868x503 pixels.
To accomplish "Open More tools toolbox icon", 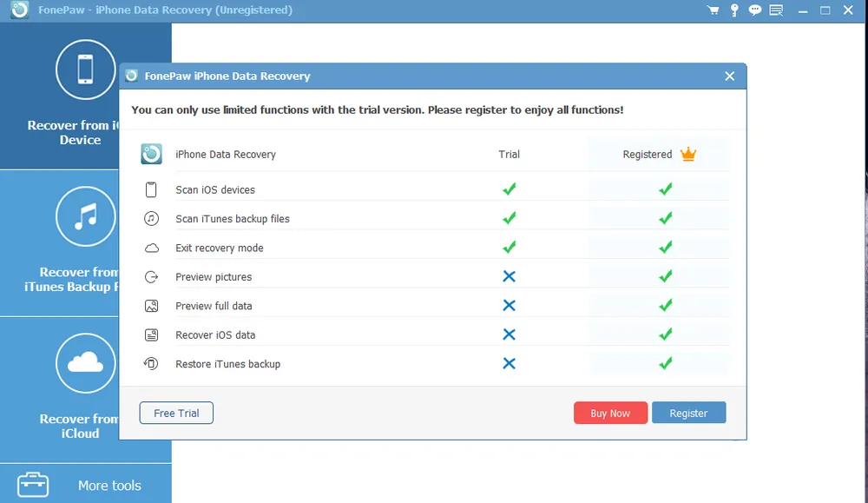I will (x=33, y=485).
